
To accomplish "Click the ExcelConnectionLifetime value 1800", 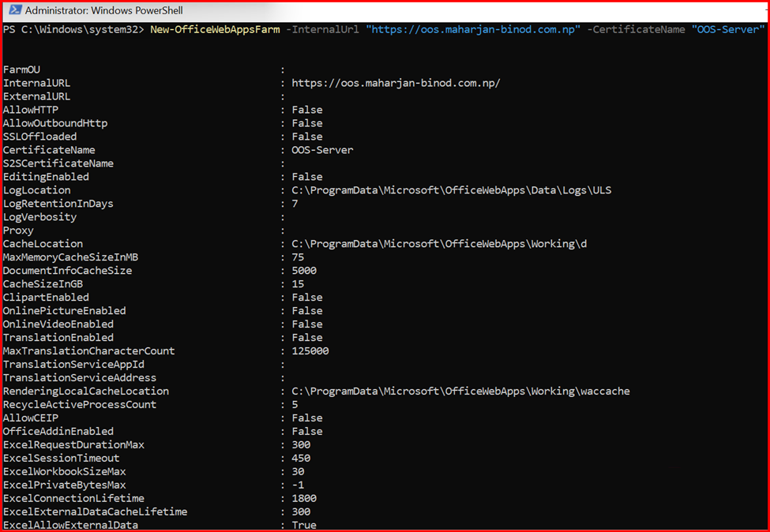I will coord(304,498).
